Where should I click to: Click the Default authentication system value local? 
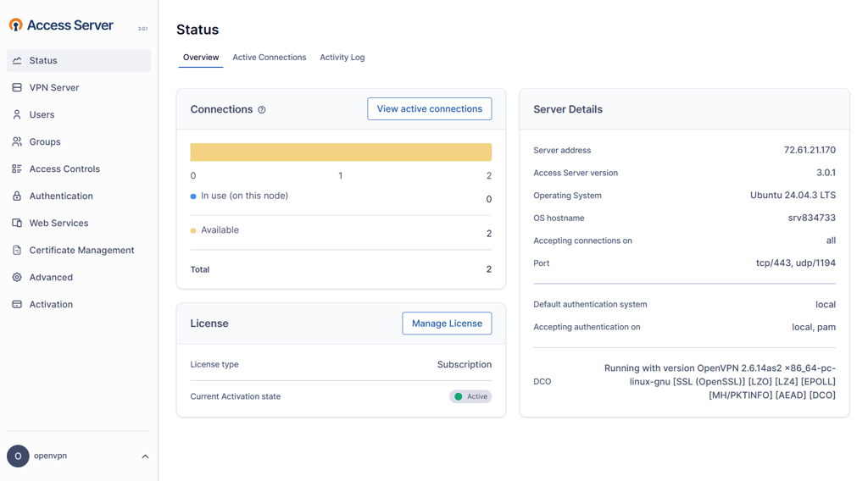click(x=826, y=305)
